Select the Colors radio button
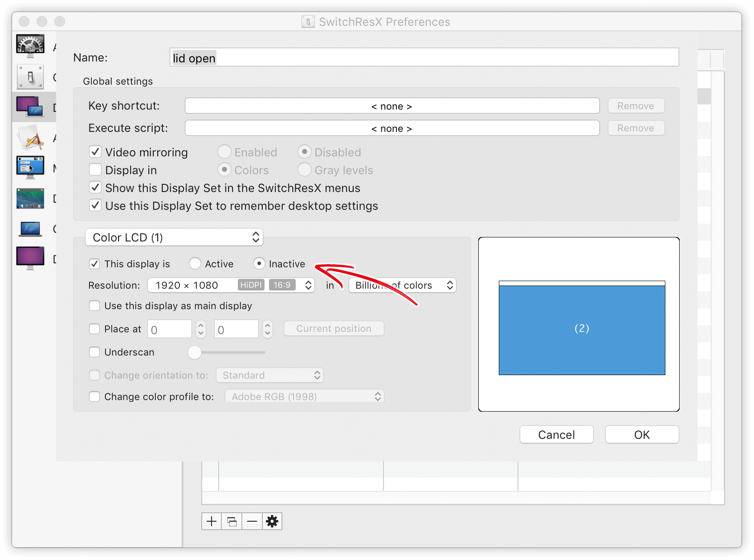This screenshot has width=754, height=560. click(x=224, y=170)
